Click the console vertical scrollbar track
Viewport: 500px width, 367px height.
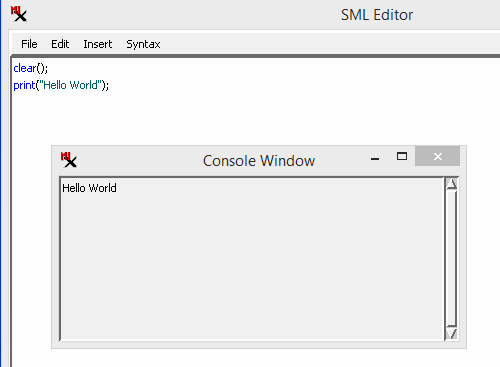click(452, 258)
